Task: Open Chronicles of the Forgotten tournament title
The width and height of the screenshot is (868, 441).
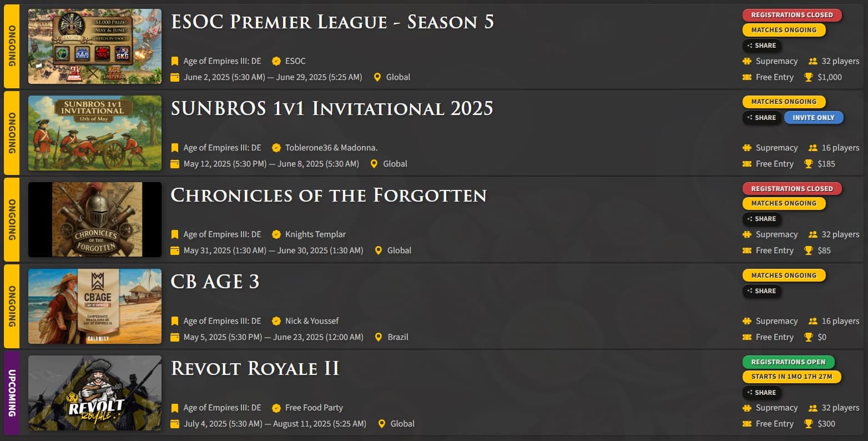Action: click(329, 195)
